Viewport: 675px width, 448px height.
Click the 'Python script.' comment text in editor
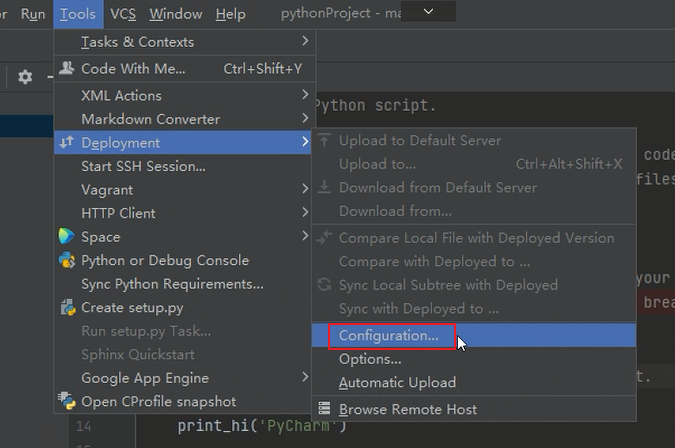point(375,105)
